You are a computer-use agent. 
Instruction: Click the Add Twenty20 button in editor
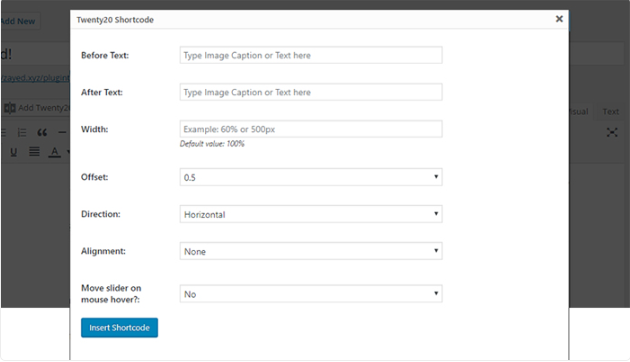36,108
